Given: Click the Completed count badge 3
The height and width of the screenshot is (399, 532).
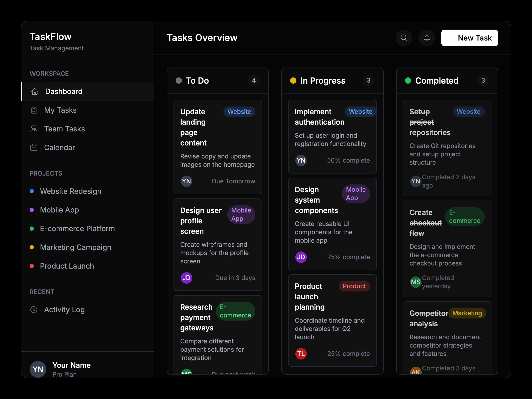Looking at the screenshot, I should 483,81.
